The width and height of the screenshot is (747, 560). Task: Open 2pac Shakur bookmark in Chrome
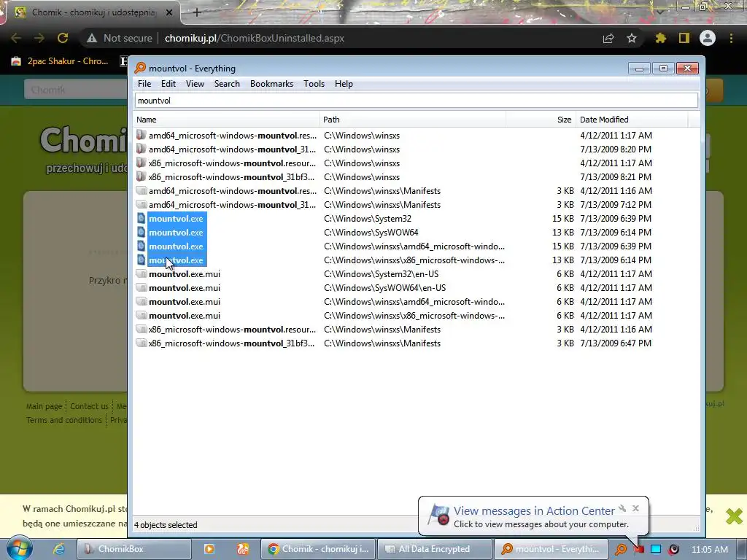tap(60, 61)
